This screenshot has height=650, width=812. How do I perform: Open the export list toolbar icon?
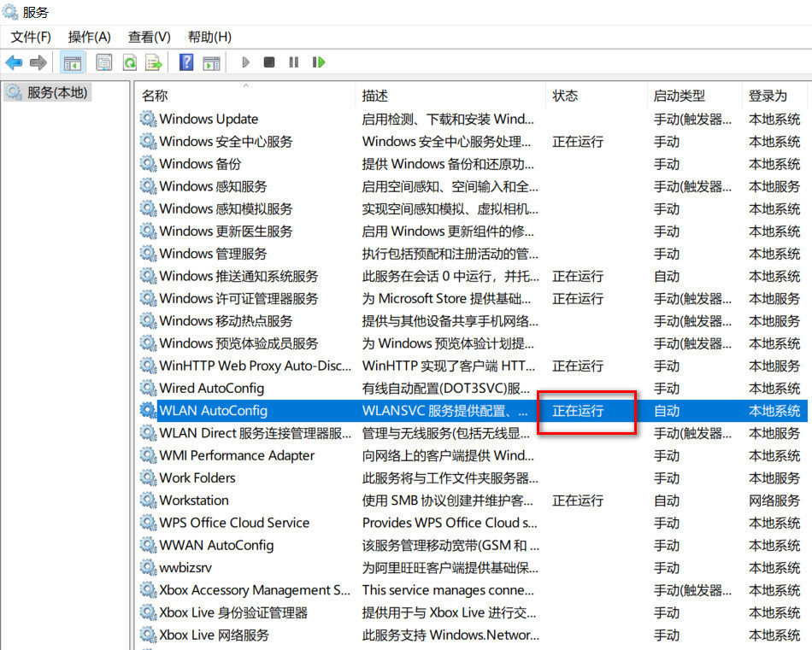(153, 61)
